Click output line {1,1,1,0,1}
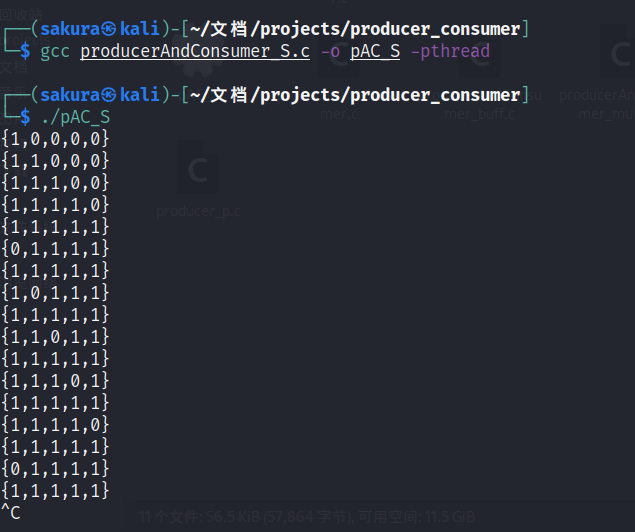Image resolution: width=635 pixels, height=532 pixels. click(x=55, y=381)
